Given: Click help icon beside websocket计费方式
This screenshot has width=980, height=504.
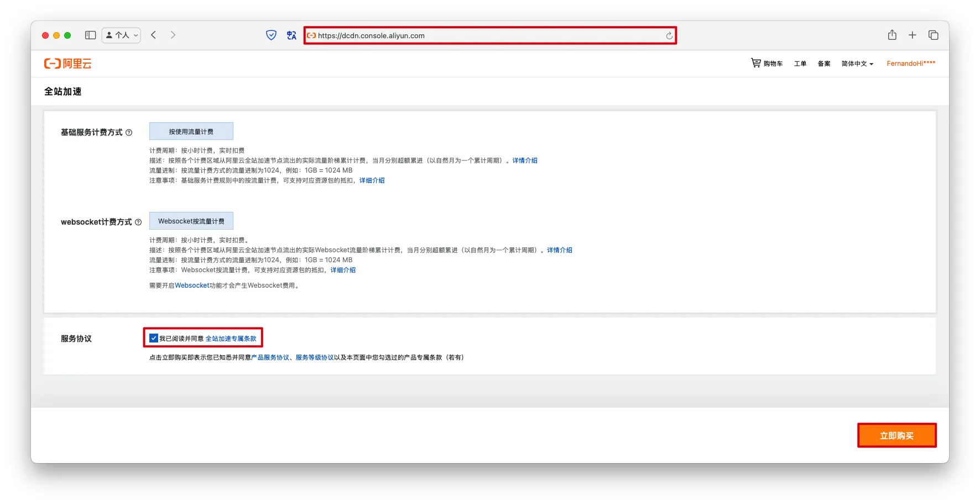Looking at the screenshot, I should click(138, 222).
